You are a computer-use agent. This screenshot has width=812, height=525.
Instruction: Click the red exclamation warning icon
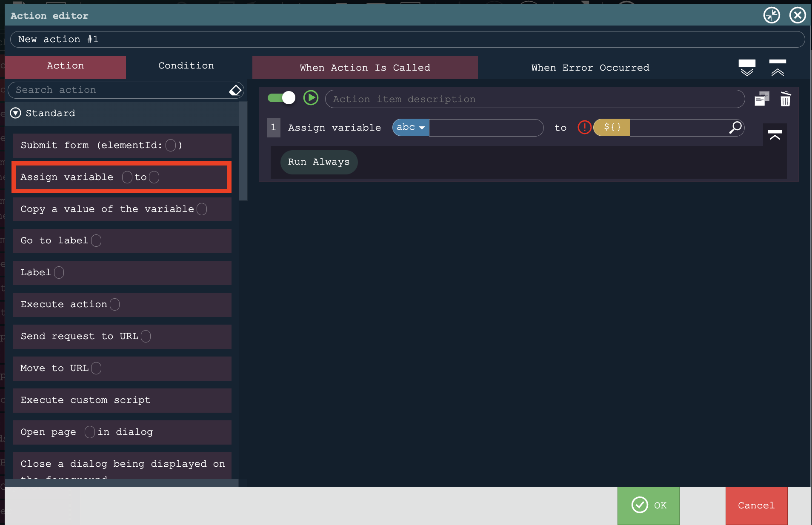coord(584,127)
